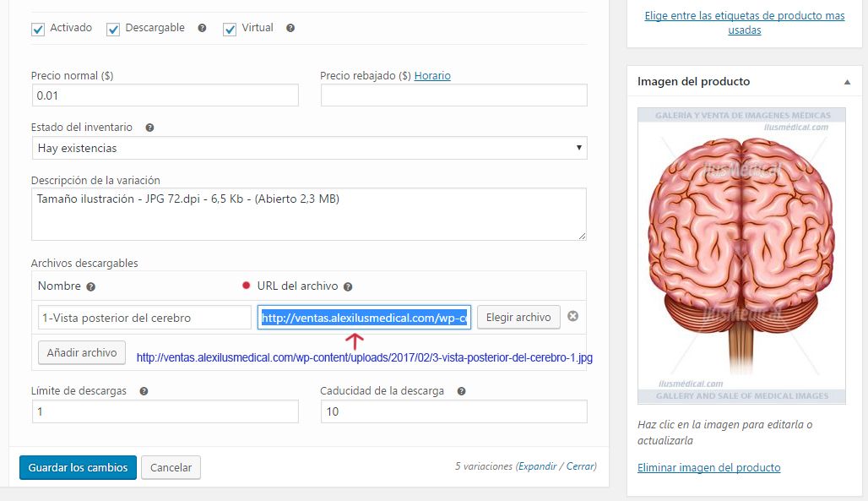
Task: Open the Hay existencias stock dropdown
Action: 309,148
